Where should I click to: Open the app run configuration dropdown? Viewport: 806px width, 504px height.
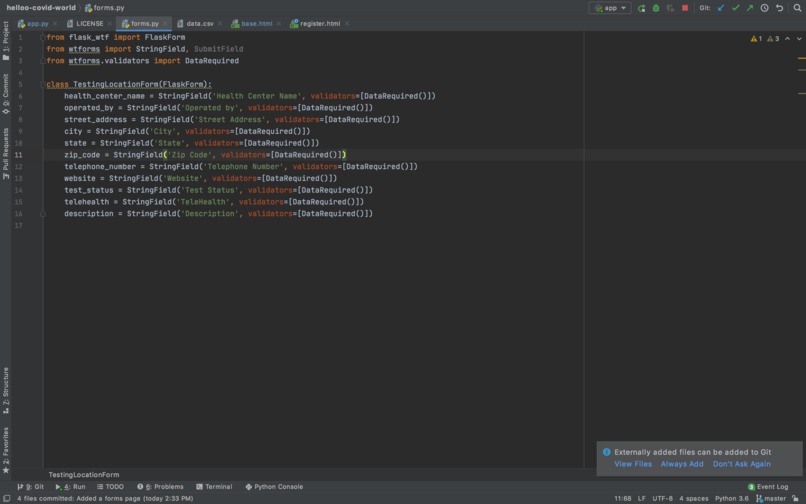[610, 8]
